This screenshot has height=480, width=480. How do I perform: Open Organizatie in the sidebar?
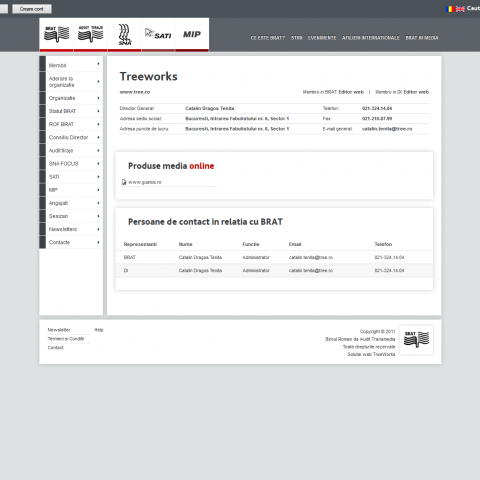coord(62,98)
